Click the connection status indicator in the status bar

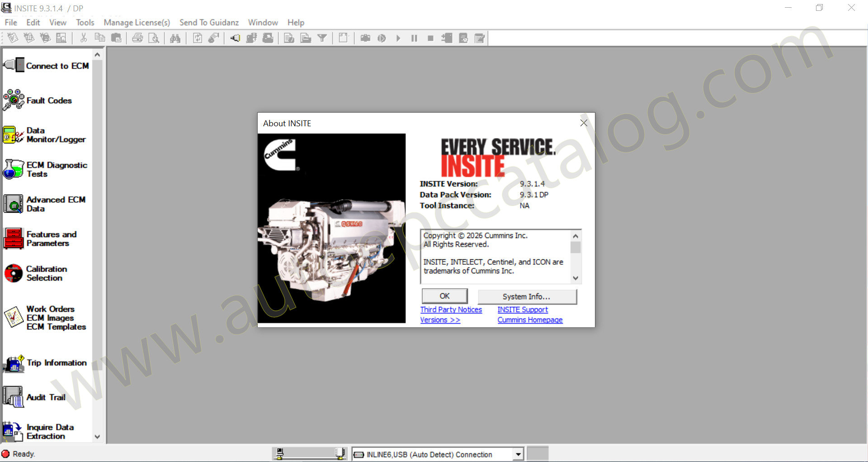pyautogui.click(x=310, y=453)
